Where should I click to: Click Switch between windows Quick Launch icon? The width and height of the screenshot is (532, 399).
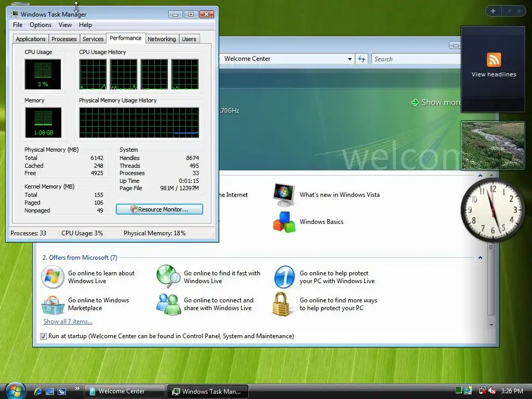[62, 391]
